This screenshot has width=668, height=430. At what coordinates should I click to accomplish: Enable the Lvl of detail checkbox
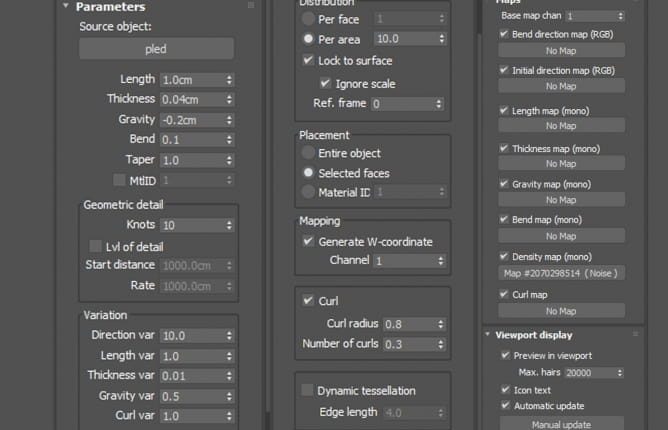[96, 246]
